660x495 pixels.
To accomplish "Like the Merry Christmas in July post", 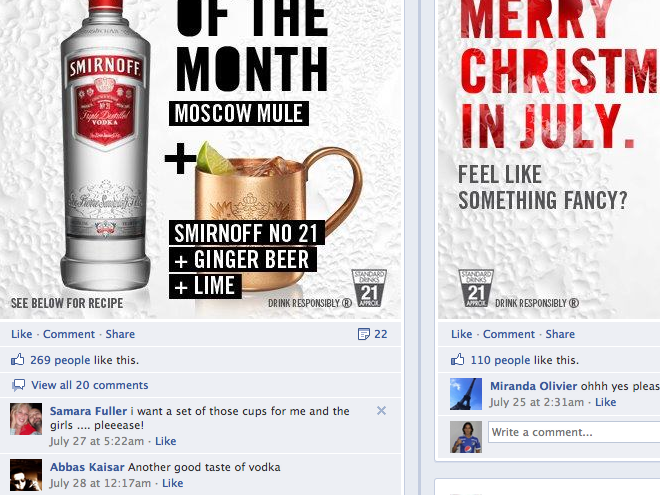I will coord(462,334).
